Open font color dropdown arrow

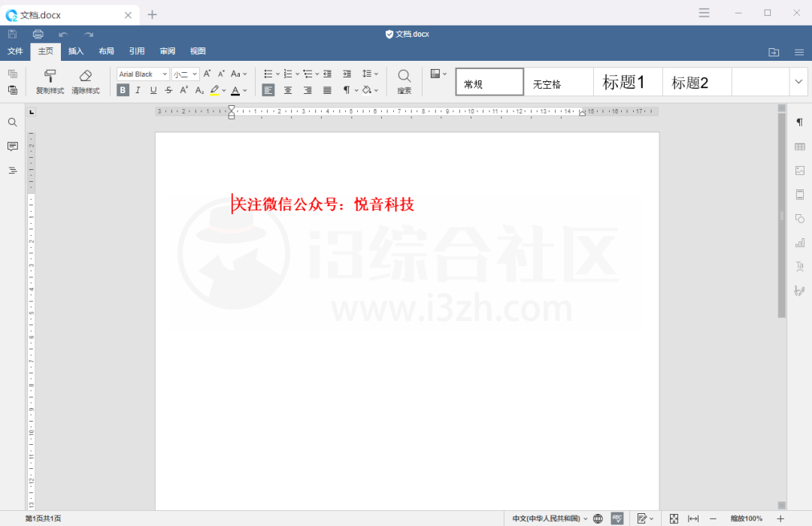point(245,91)
